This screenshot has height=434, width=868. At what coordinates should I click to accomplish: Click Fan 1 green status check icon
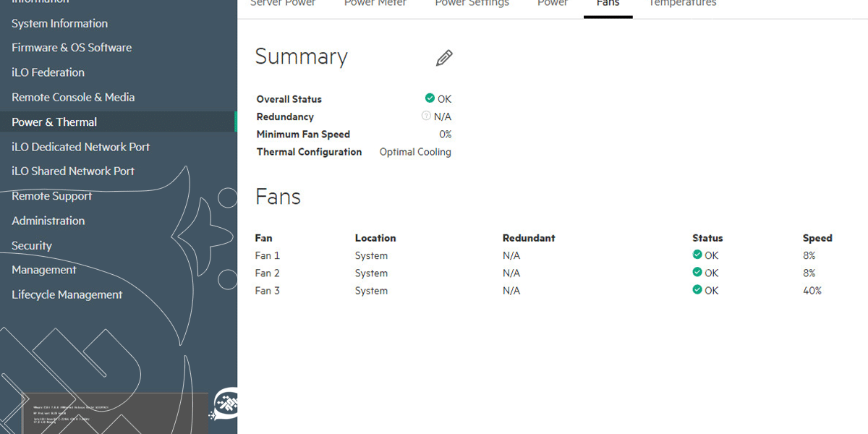pos(697,255)
